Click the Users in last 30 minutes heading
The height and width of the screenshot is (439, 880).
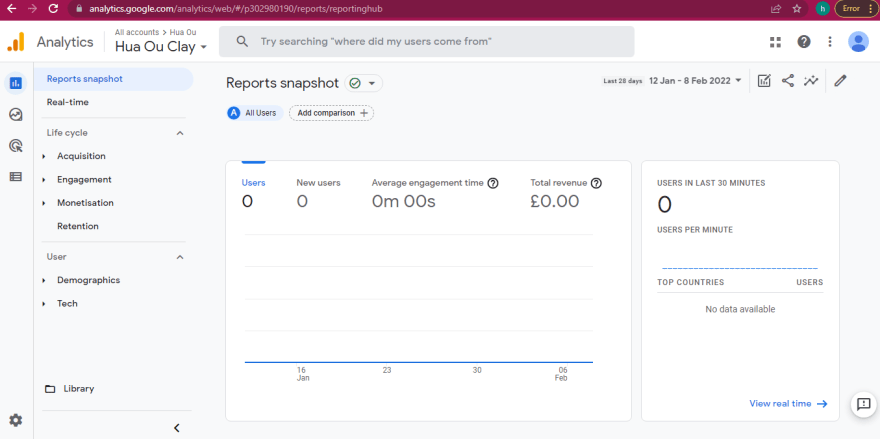(711, 183)
